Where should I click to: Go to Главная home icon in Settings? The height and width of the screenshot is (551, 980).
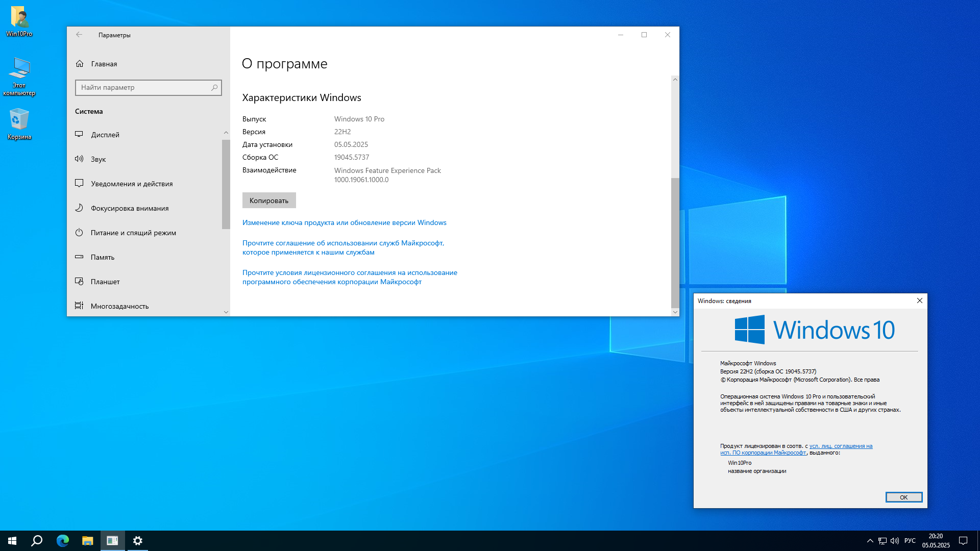pos(79,63)
